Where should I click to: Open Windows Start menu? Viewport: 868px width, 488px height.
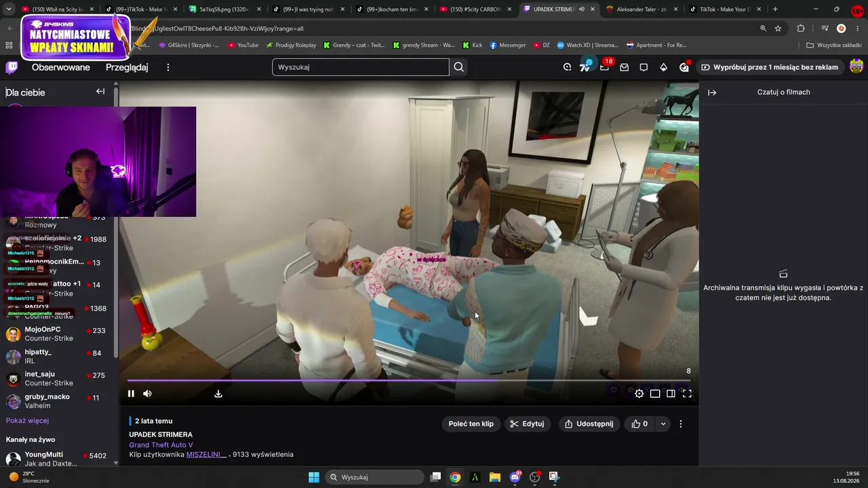(x=314, y=477)
